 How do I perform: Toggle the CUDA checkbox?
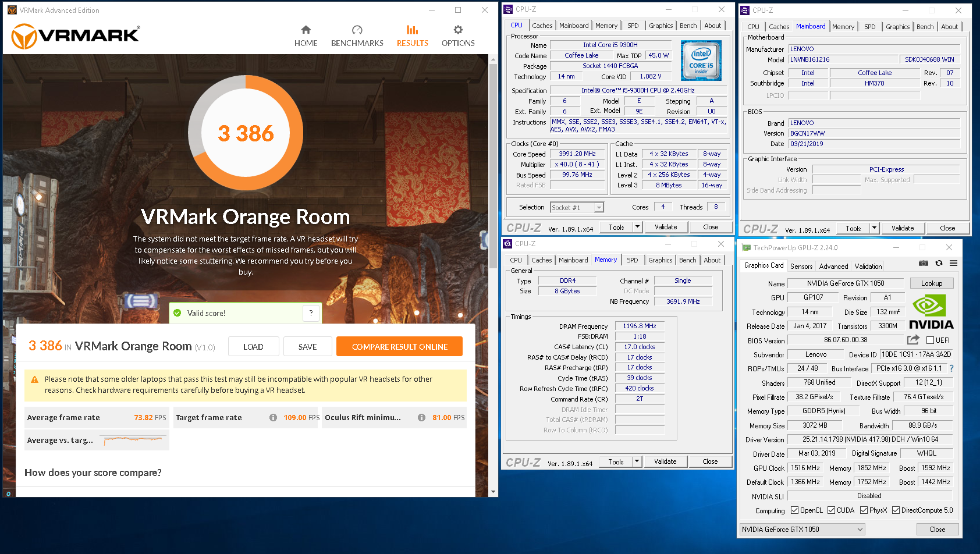(831, 510)
